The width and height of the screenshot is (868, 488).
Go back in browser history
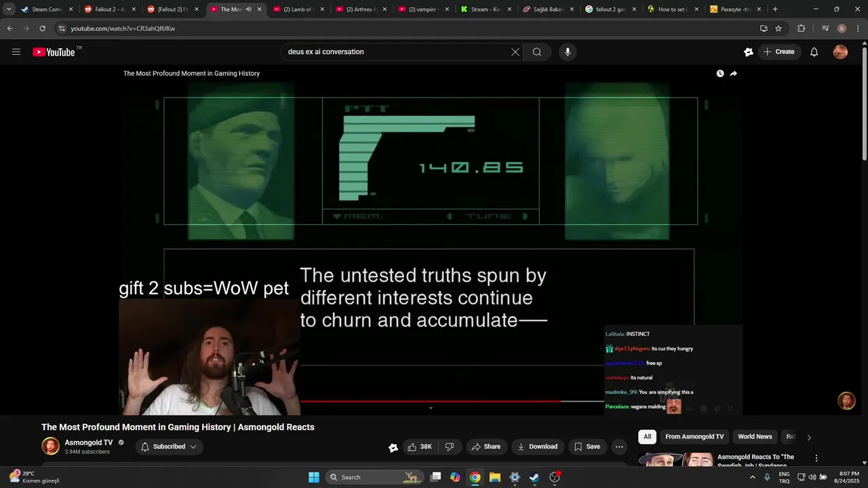coord(9,28)
